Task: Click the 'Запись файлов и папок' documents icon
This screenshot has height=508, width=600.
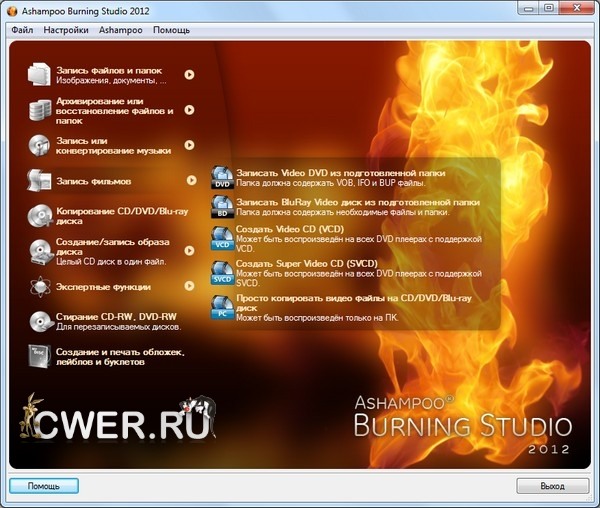Action: (x=40, y=75)
